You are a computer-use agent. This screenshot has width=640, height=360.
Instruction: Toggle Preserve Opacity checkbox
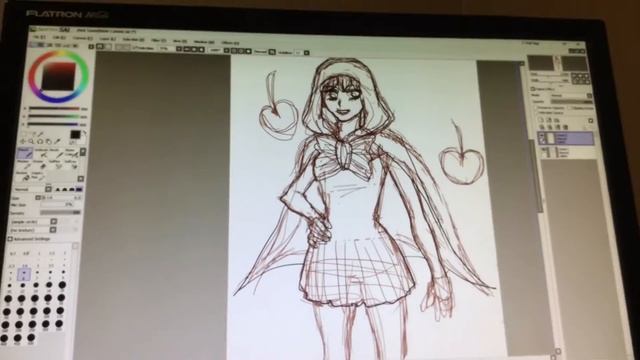(x=537, y=108)
